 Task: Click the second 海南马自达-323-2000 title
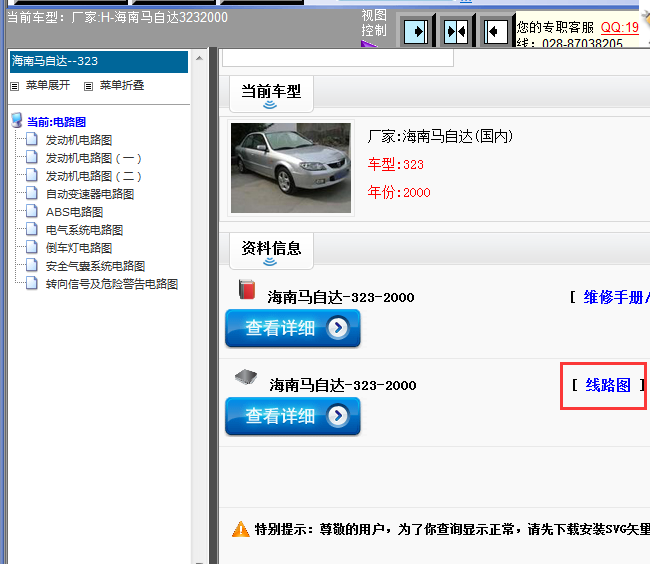pos(343,385)
